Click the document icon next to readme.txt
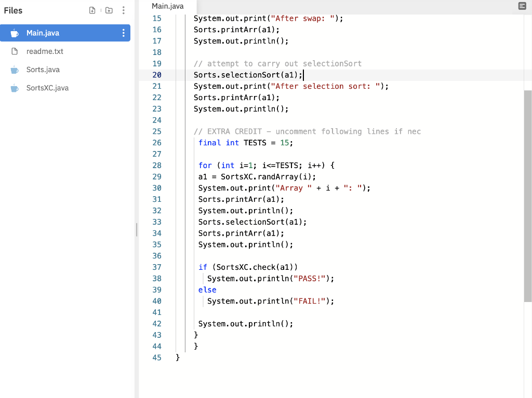 coord(14,51)
